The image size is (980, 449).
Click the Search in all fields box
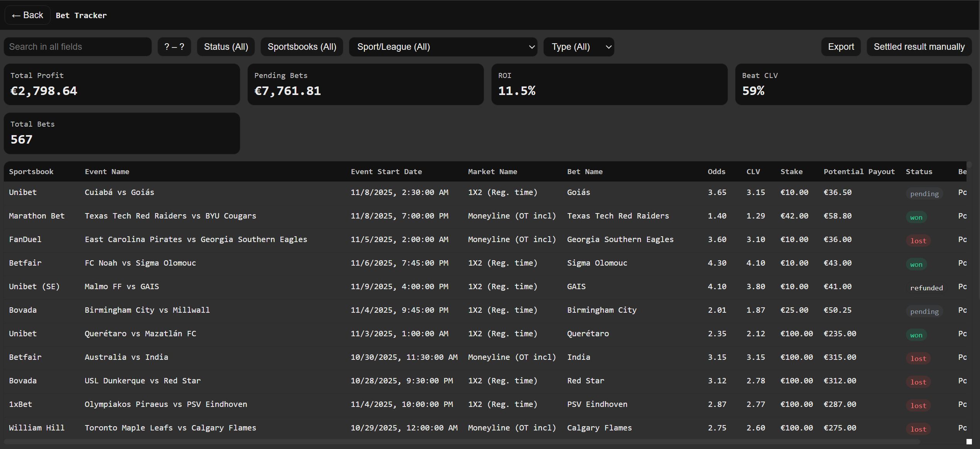click(78, 47)
